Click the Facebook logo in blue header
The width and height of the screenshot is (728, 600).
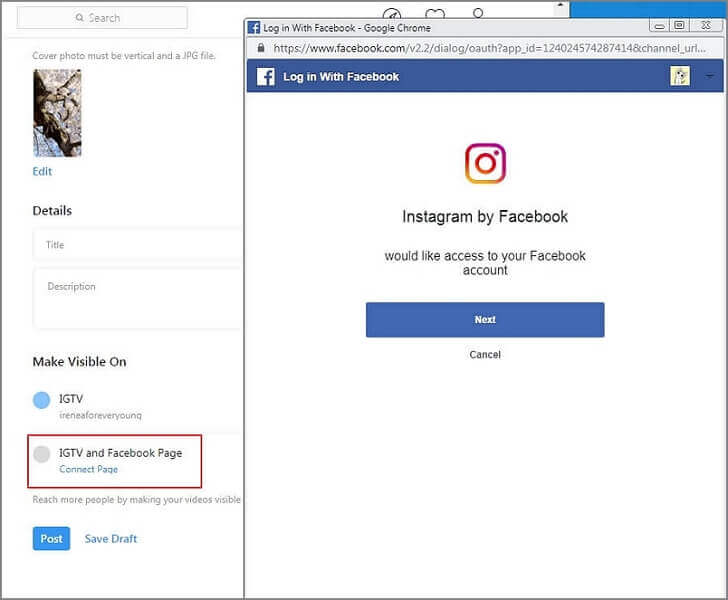click(x=266, y=77)
